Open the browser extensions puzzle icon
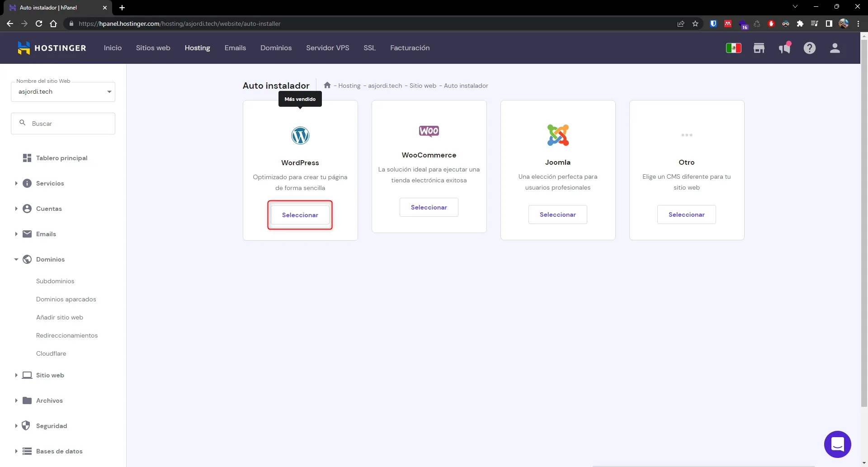The height and width of the screenshot is (467, 868). (x=800, y=24)
